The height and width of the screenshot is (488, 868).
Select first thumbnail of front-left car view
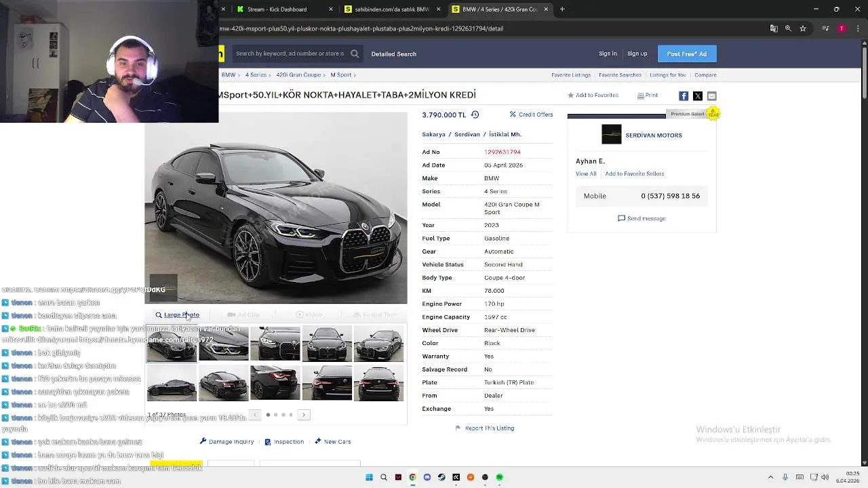pos(172,344)
